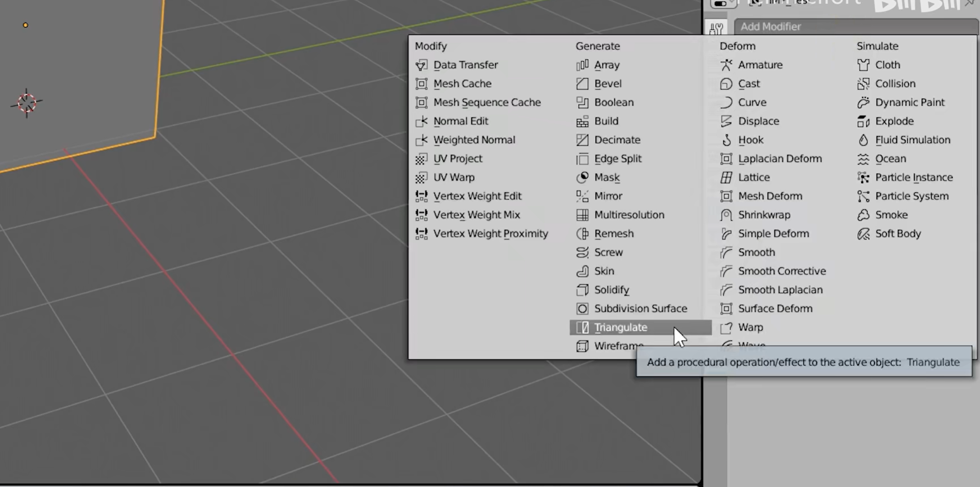980x487 pixels.
Task: Click the Cloth shirt icon
Action: pyautogui.click(x=863, y=65)
